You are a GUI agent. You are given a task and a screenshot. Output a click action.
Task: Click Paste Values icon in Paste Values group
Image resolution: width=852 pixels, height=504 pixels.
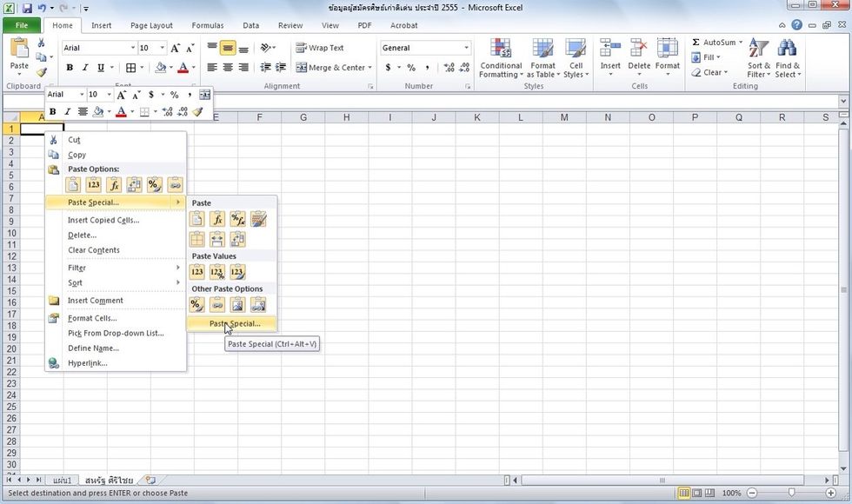(x=197, y=272)
